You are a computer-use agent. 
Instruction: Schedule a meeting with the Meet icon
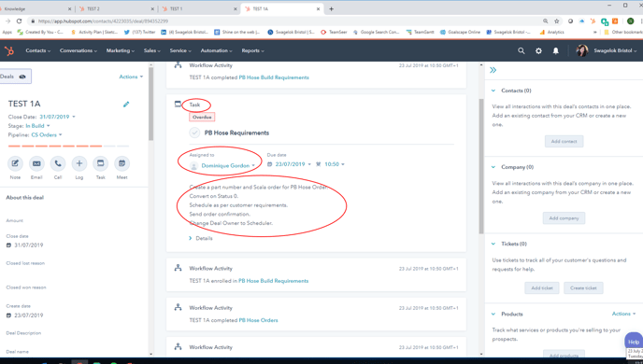tap(121, 163)
